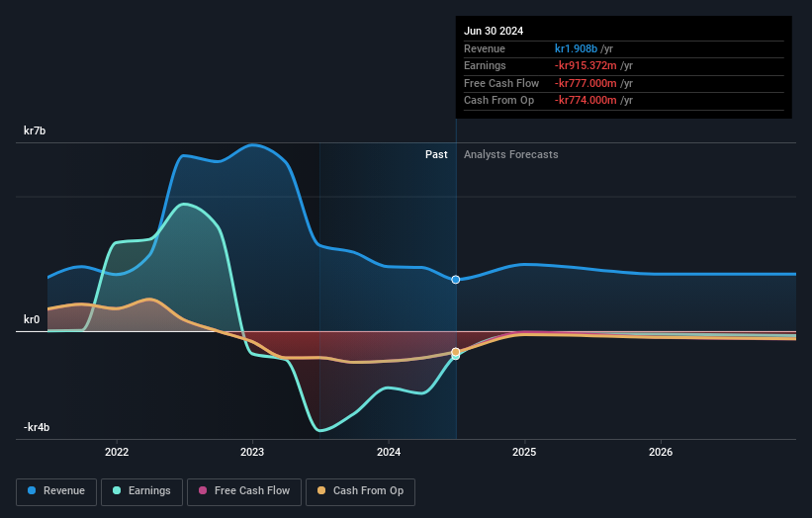Click the 2024 x-axis label
Screen dimensions: 812x518
pyautogui.click(x=389, y=452)
